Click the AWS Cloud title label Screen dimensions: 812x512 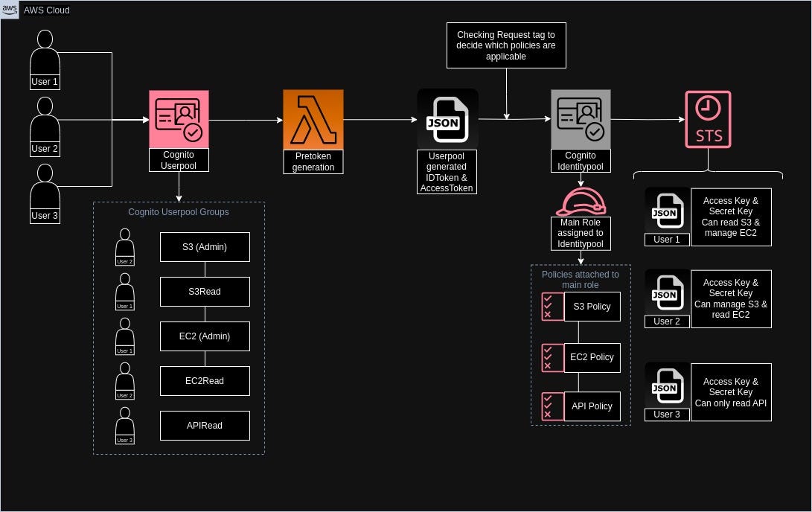[46, 10]
